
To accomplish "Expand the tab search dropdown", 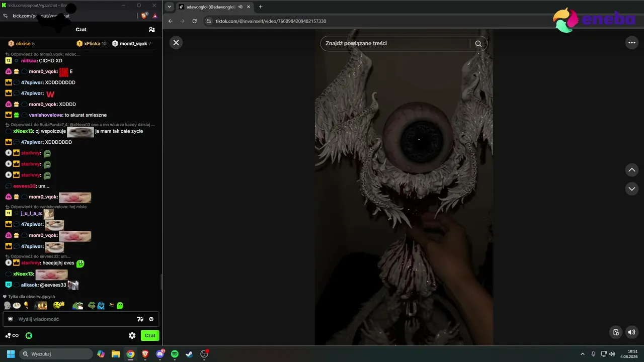I will [169, 7].
